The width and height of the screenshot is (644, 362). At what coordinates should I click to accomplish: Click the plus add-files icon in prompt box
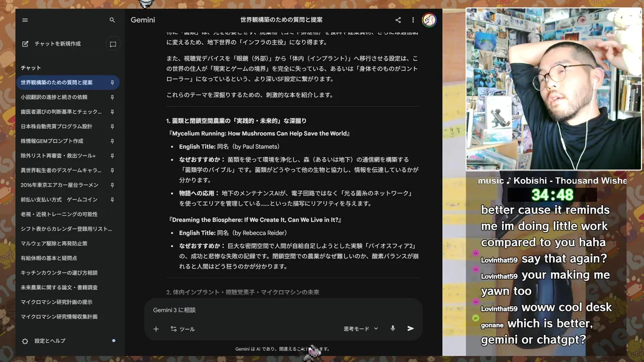coord(156,329)
